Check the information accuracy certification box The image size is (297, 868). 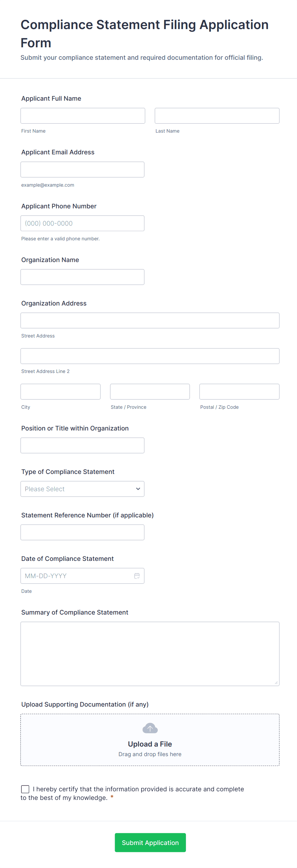coord(25,789)
